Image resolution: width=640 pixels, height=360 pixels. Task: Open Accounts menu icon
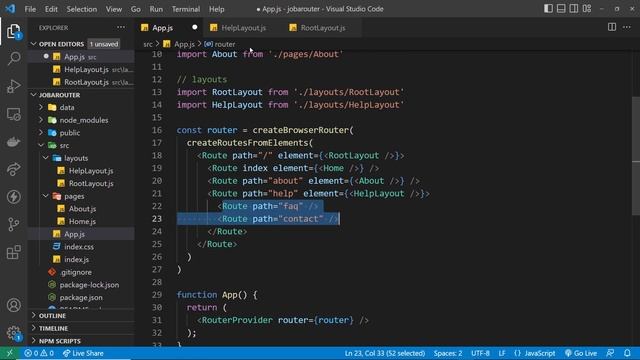point(13,305)
